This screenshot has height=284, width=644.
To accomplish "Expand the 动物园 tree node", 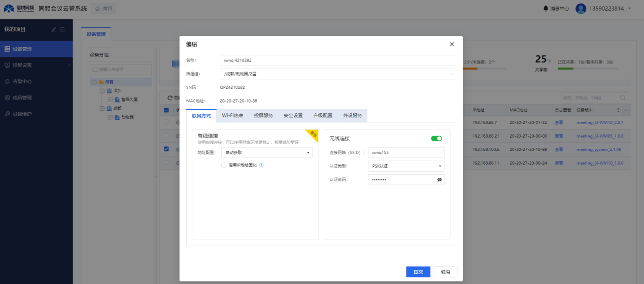I will [x=110, y=117].
